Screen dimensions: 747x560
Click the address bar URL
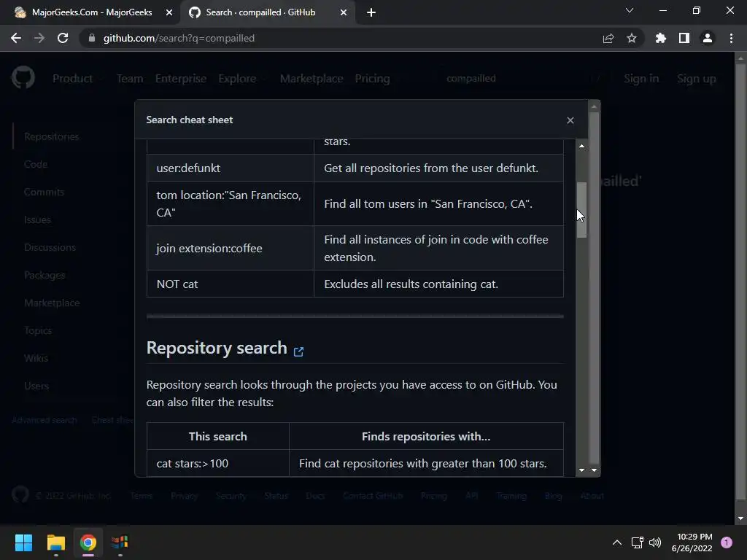179,38
